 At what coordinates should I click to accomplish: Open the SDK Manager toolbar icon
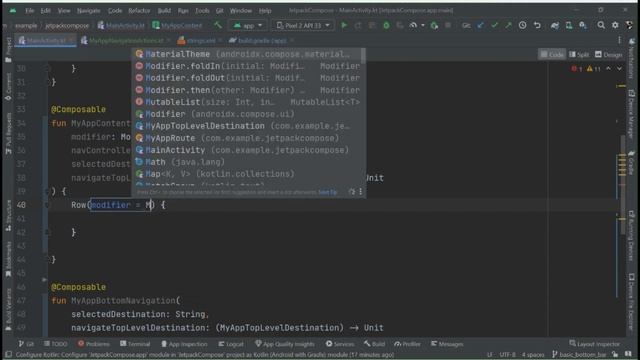point(583,25)
